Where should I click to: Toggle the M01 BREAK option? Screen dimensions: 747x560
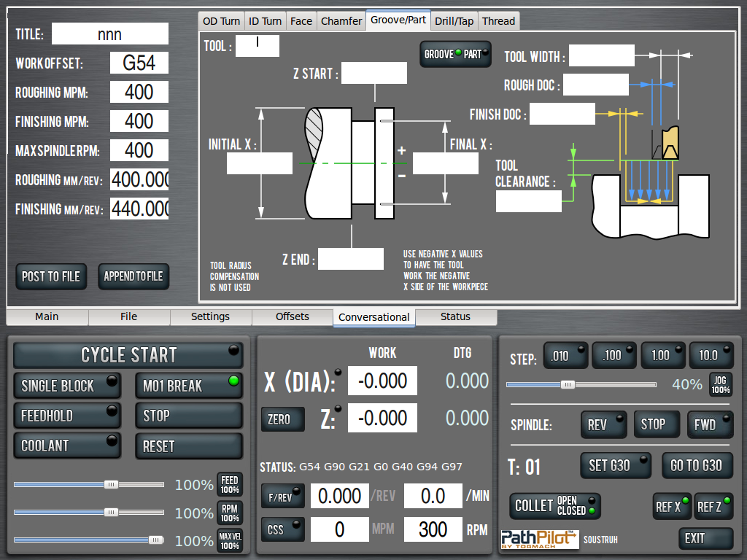pos(188,386)
